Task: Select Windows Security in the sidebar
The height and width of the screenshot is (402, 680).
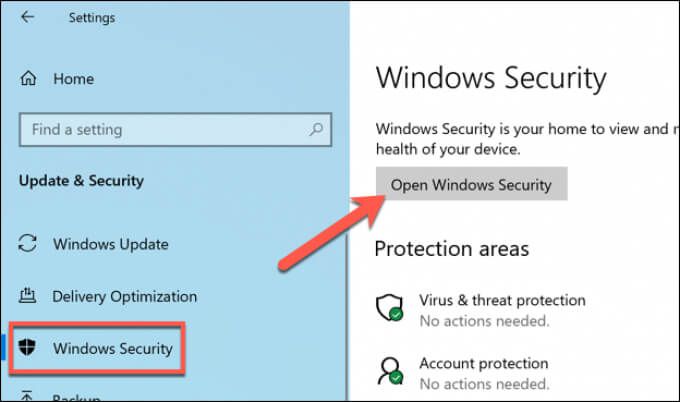Action: point(113,348)
